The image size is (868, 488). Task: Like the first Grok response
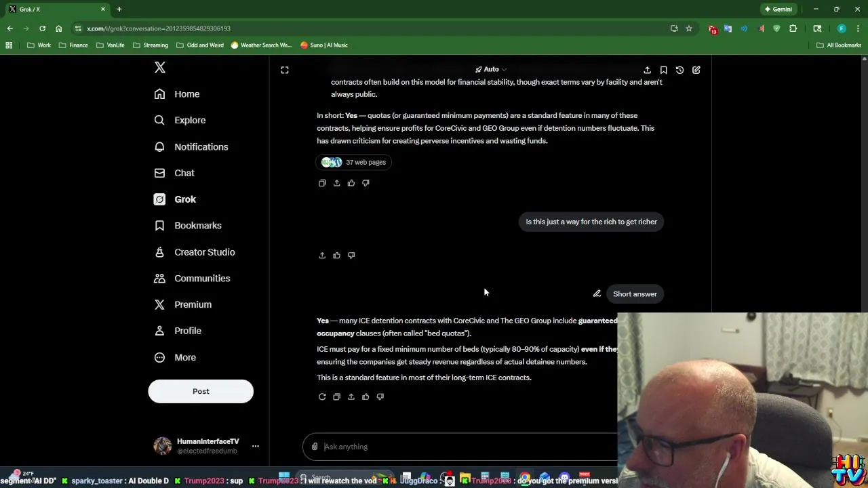tap(351, 183)
